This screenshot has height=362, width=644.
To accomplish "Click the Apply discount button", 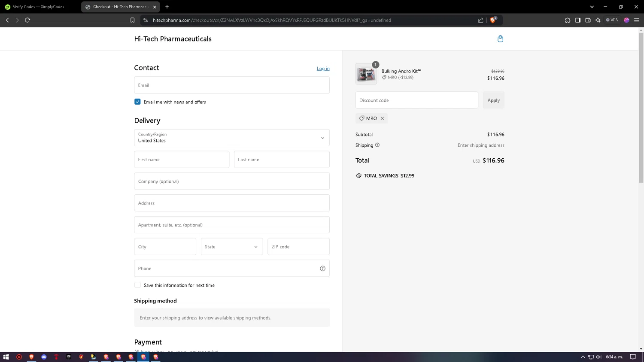I will (494, 100).
